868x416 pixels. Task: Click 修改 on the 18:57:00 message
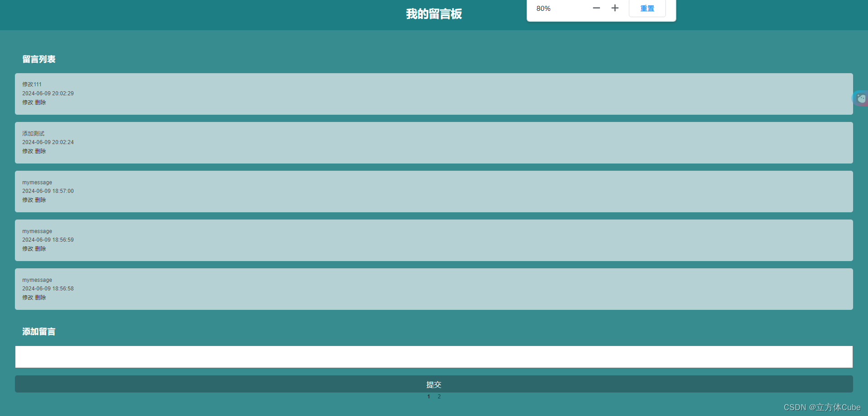pyautogui.click(x=28, y=200)
